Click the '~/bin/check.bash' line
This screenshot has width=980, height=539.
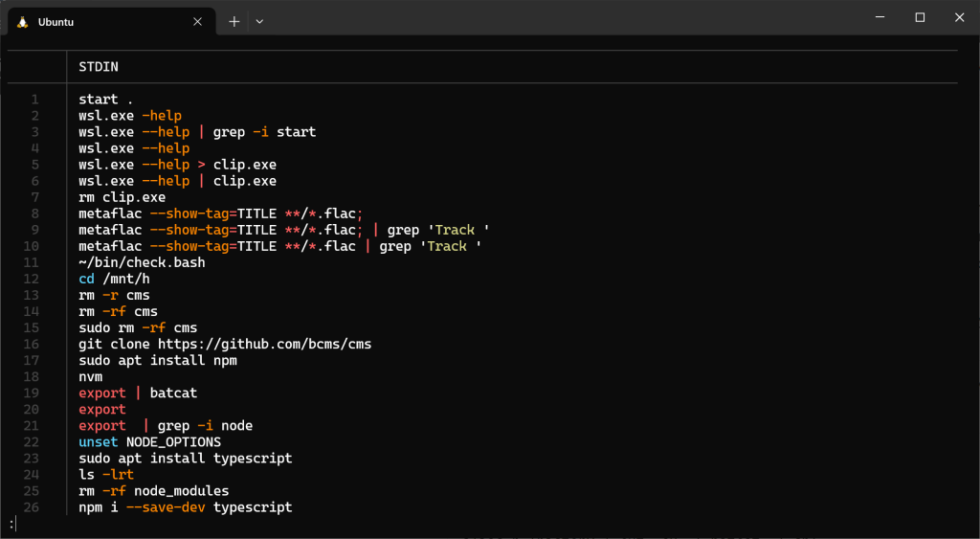coord(142,262)
